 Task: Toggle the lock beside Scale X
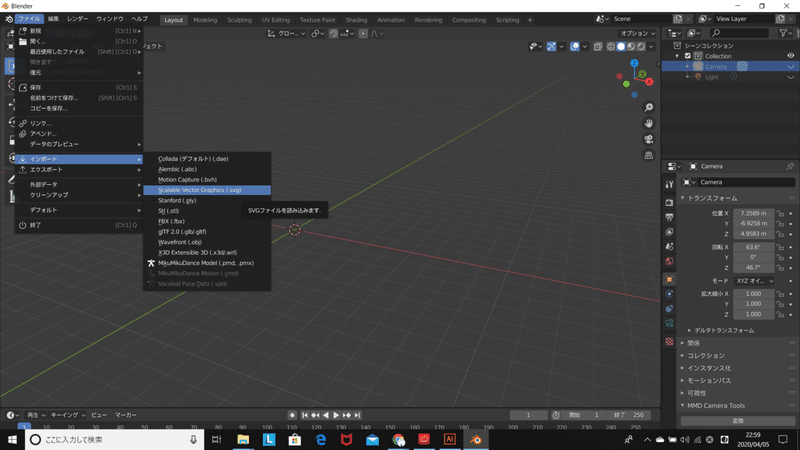[x=780, y=294]
